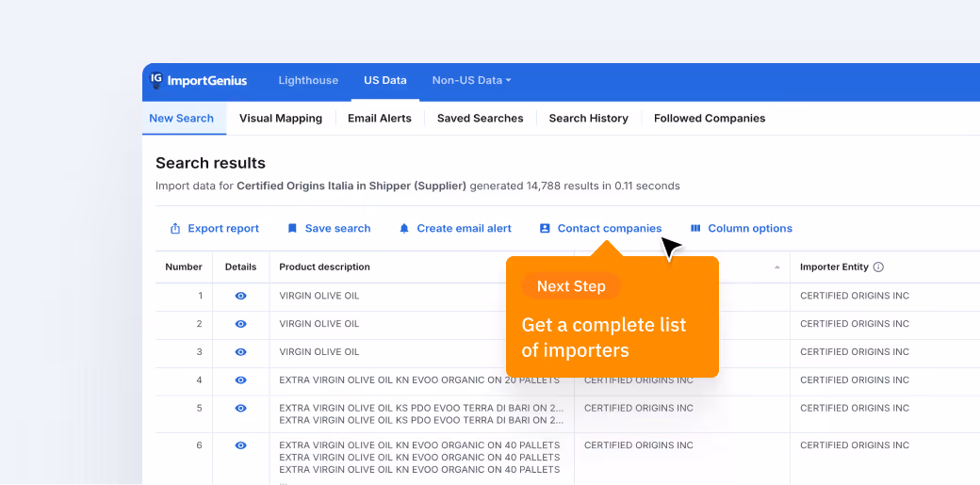980x485 pixels.
Task: Click row 1 VIRGIN OLIVE OIL description
Action: point(319,297)
